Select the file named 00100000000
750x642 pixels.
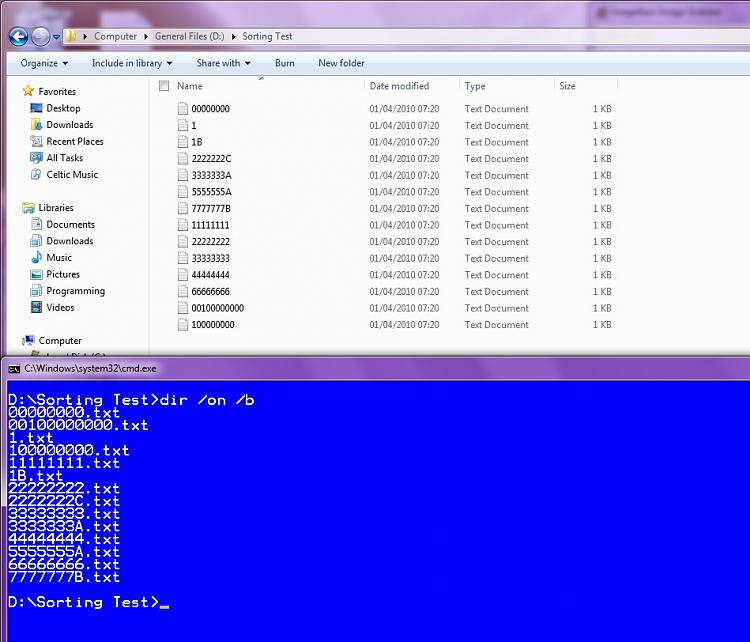(218, 308)
